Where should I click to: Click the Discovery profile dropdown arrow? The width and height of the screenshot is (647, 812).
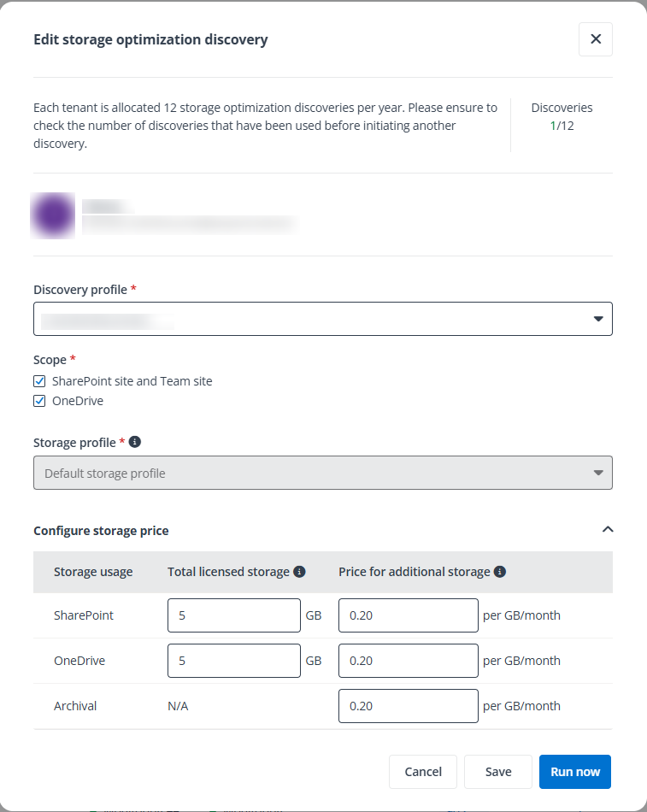click(x=597, y=318)
